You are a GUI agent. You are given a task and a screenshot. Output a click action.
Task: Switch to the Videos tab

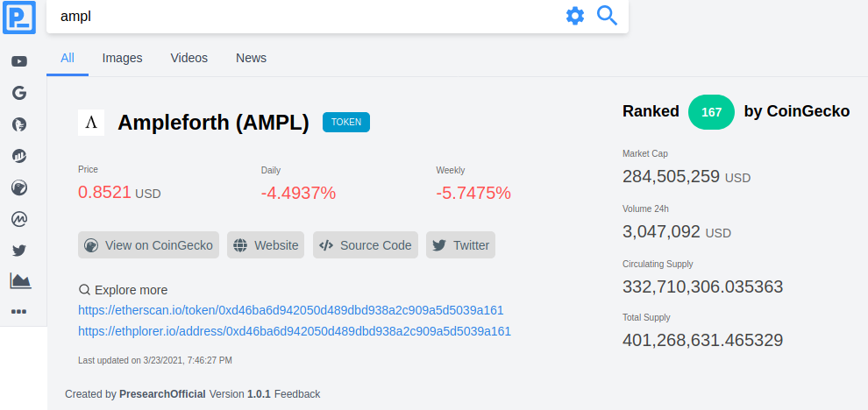pyautogui.click(x=189, y=58)
